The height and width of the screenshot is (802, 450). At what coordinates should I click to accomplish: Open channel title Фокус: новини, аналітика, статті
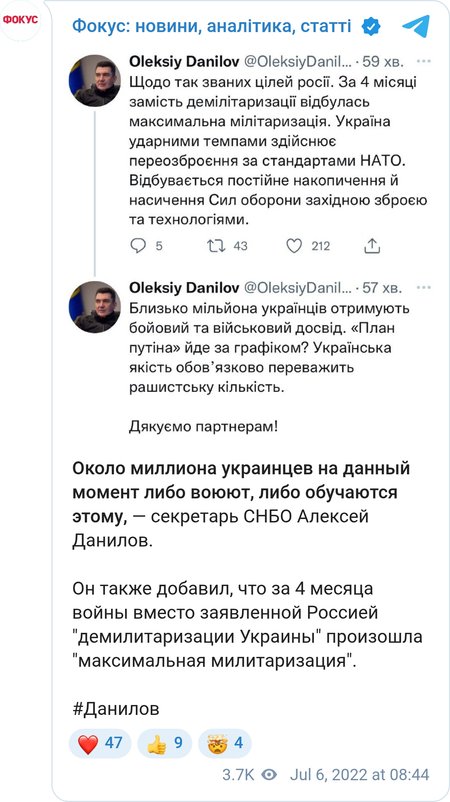click(x=212, y=26)
